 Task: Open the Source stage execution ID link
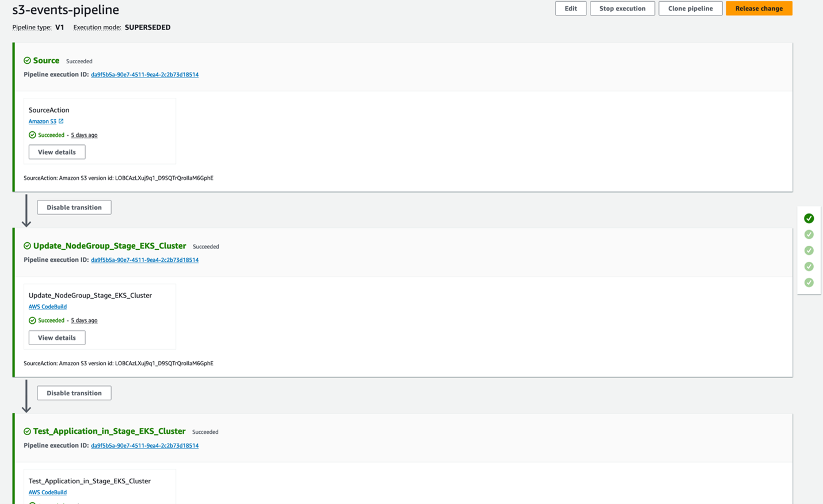point(144,75)
